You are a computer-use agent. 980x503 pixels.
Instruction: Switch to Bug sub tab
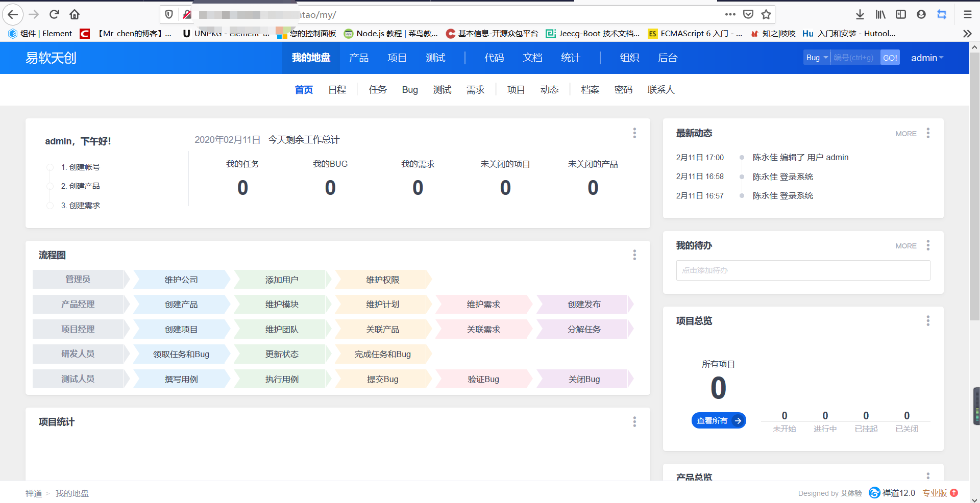[410, 90]
